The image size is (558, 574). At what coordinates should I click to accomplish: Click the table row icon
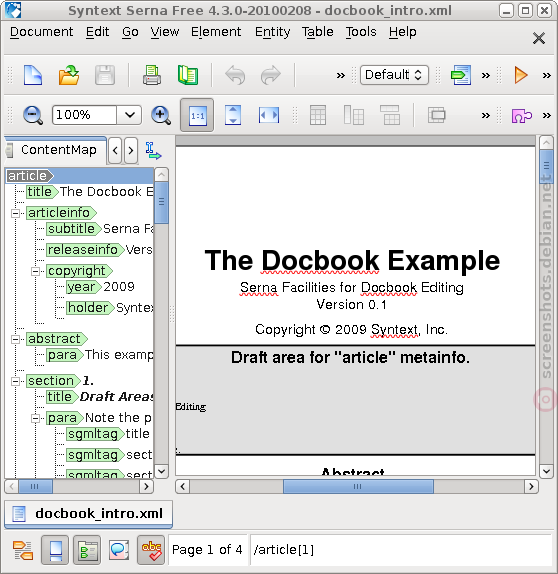point(390,115)
